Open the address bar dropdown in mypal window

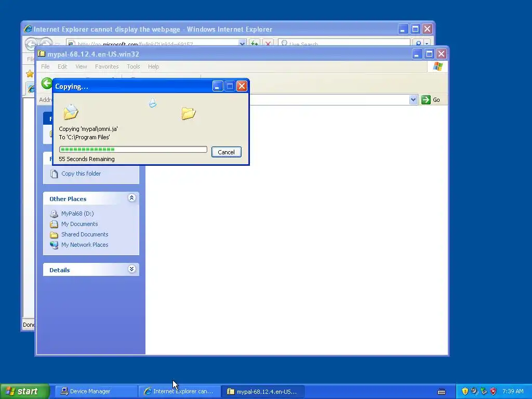[413, 100]
